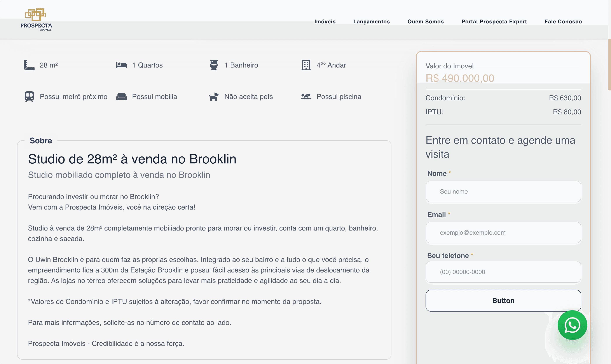The width and height of the screenshot is (611, 364).
Task: Select the Seu telefone phone field
Action: click(503, 272)
